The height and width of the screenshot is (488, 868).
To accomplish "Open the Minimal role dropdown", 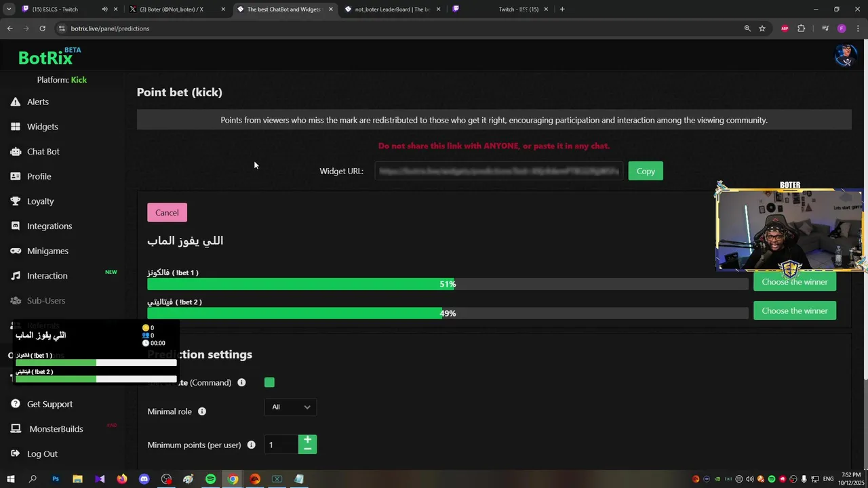I will coord(290,407).
